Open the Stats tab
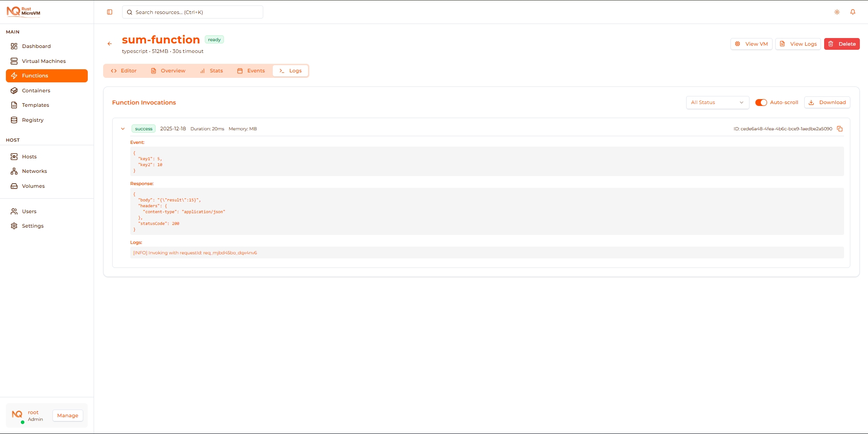This screenshot has width=868, height=434. [211, 71]
